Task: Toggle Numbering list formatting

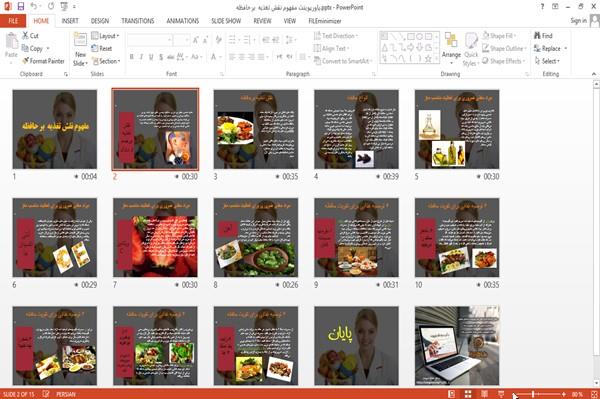Action: point(248,40)
